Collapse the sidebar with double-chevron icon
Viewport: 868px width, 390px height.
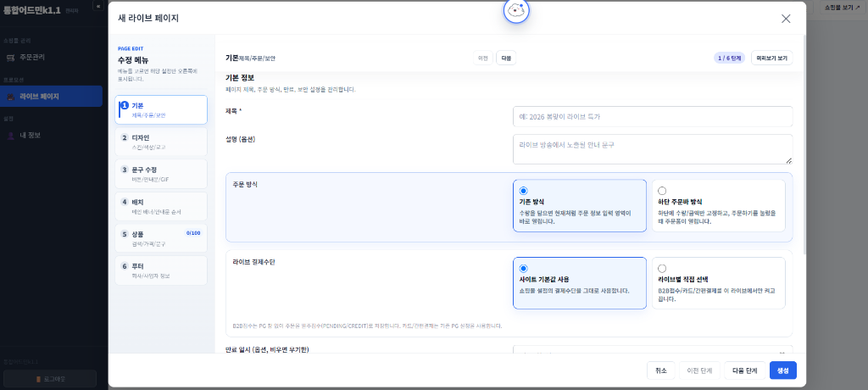pyautogui.click(x=98, y=6)
